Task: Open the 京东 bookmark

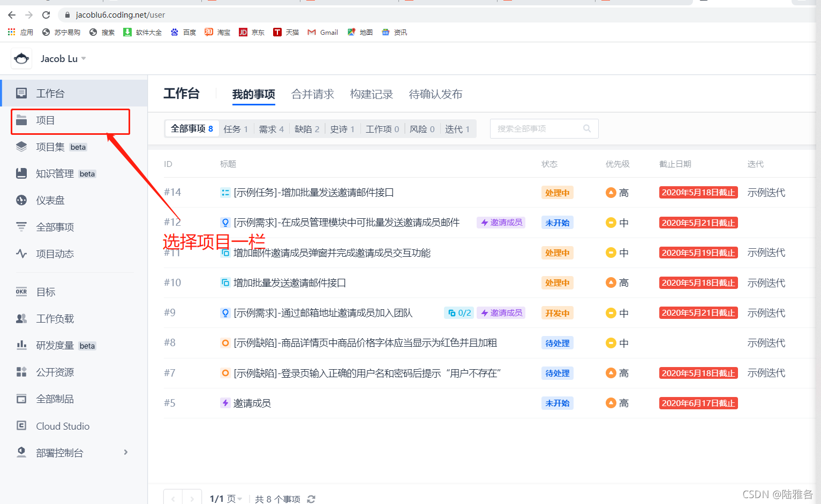Action: [252, 32]
